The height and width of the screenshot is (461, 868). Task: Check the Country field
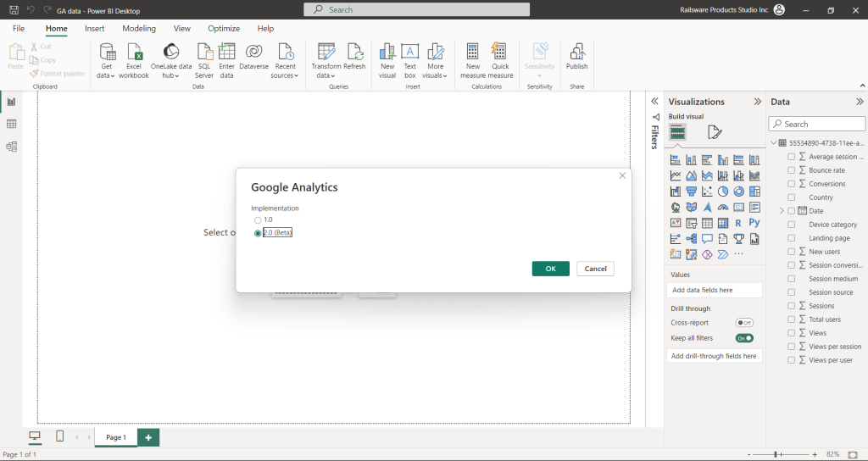pos(791,197)
